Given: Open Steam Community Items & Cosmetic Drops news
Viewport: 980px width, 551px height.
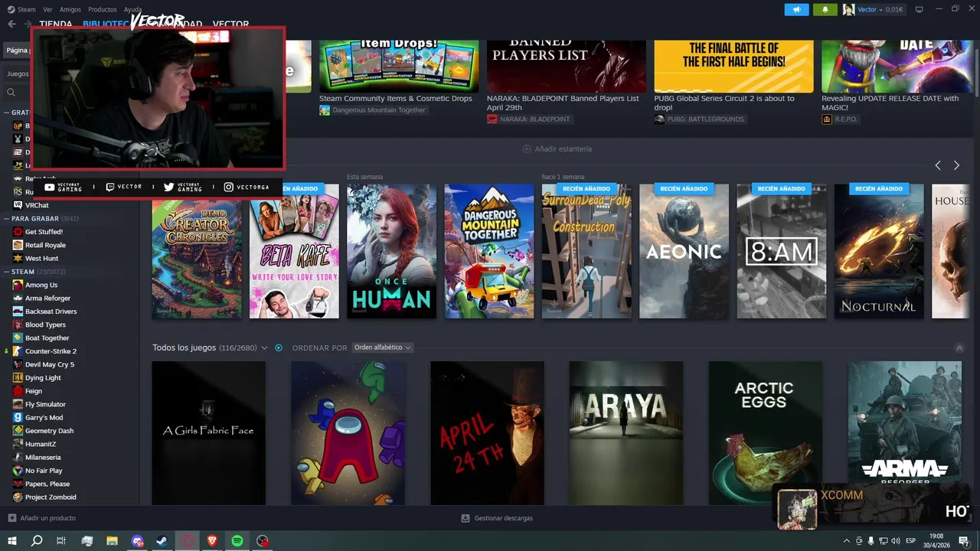Looking at the screenshot, I should [396, 99].
